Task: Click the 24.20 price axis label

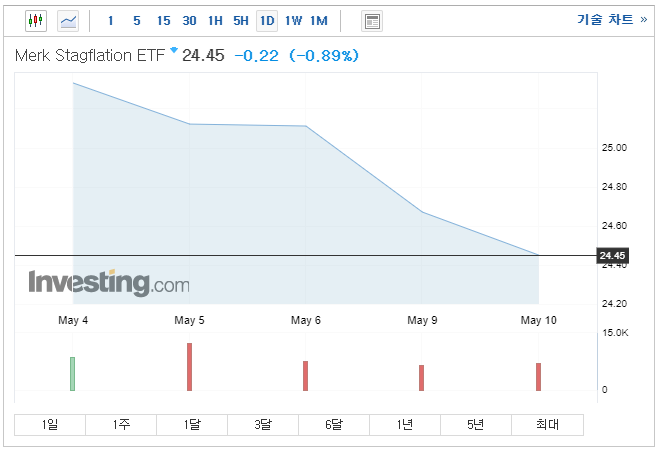Action: (x=614, y=303)
